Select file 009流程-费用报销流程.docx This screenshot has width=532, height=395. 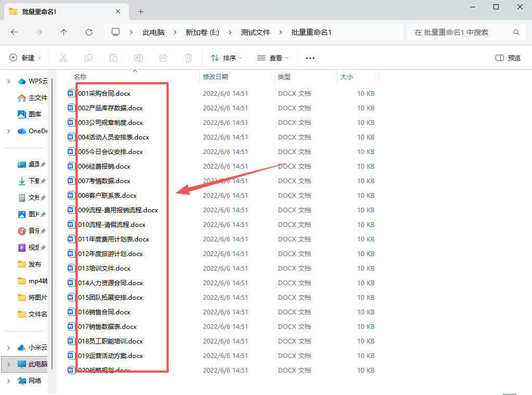[x=118, y=210]
